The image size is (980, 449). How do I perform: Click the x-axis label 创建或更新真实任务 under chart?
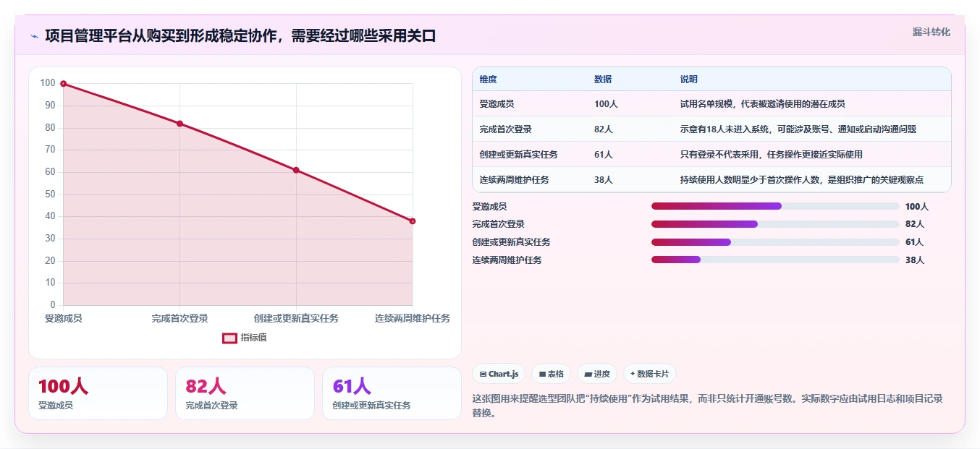(x=296, y=319)
